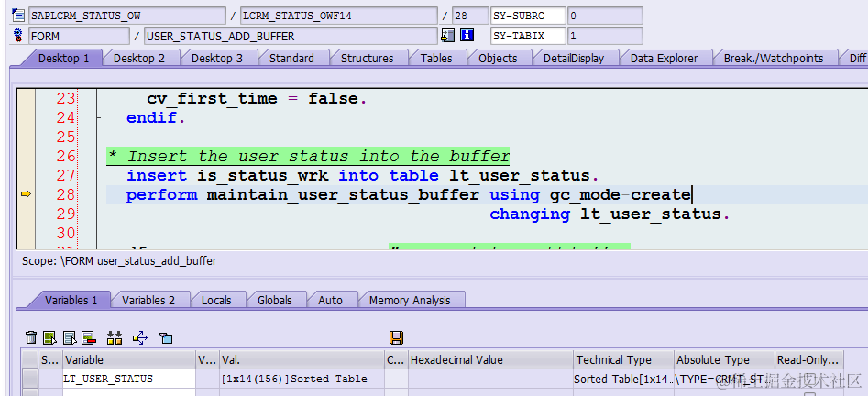Select the LT_USER_STATUS row selector
The width and height of the screenshot is (868, 396).
click(30, 379)
